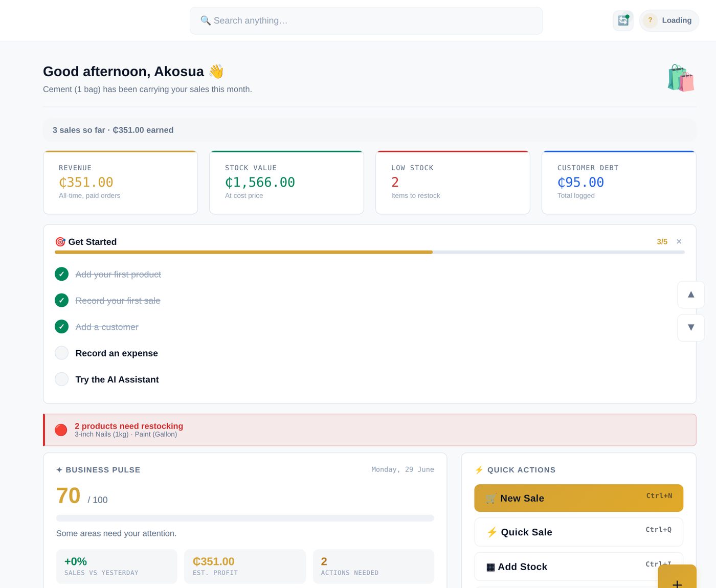Click the red alert circle icon
The image size is (716, 588).
click(x=61, y=430)
